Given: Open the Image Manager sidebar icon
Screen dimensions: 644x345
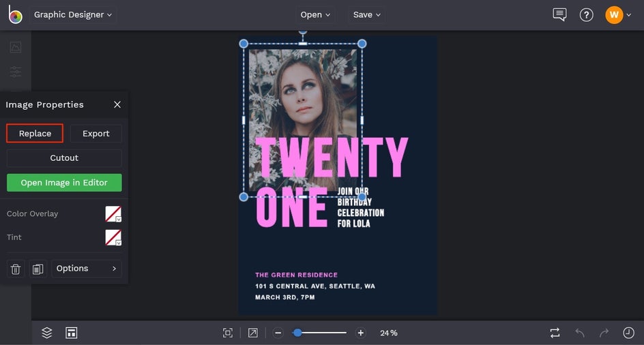Looking at the screenshot, I should point(16,47).
